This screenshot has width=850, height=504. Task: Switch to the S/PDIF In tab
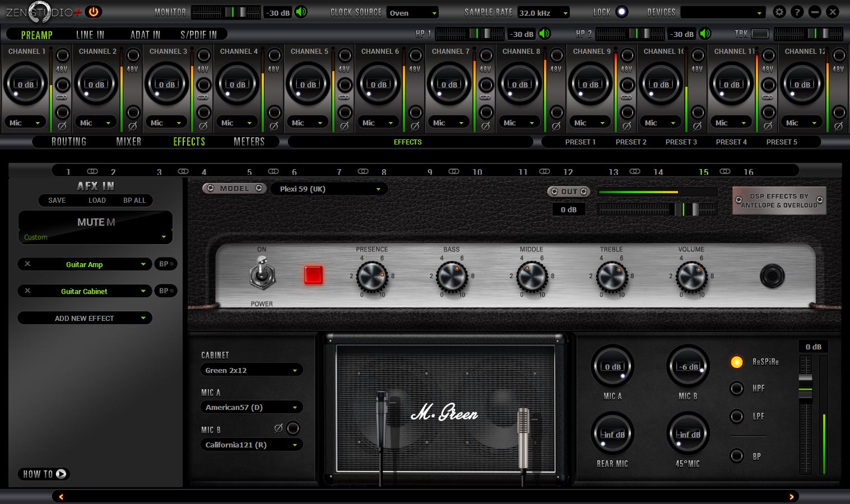(x=198, y=35)
